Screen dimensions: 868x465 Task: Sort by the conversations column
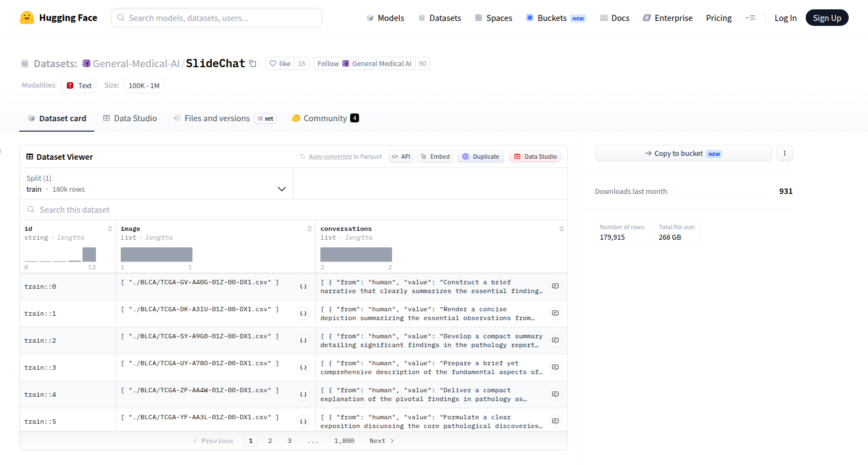[561, 229]
